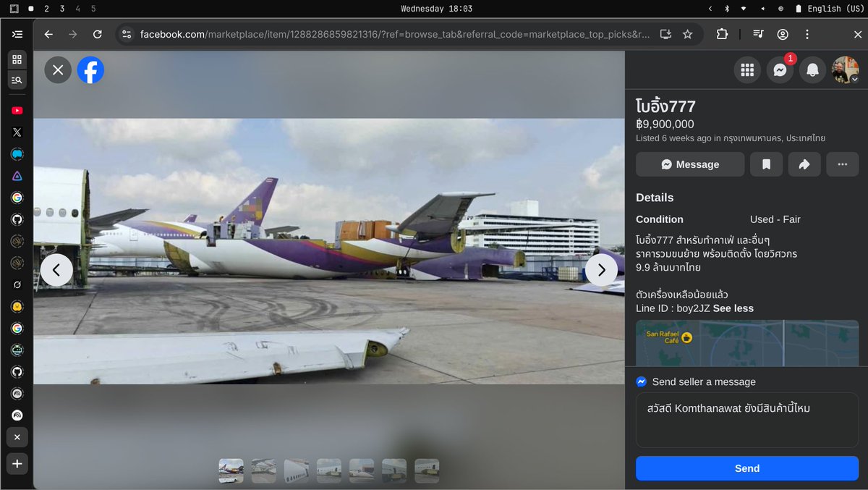Expand browser sidebar panel toggle
868x490 pixels.
[x=17, y=34]
